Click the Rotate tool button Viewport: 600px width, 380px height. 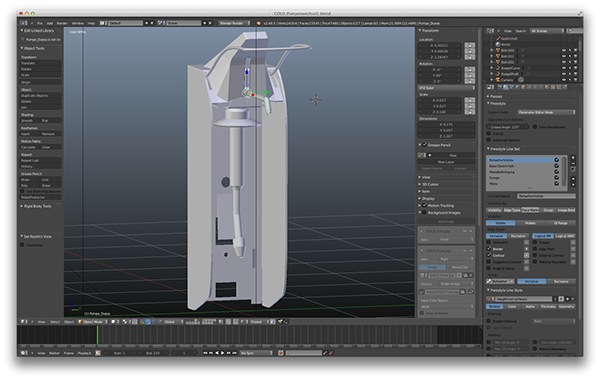(40, 69)
